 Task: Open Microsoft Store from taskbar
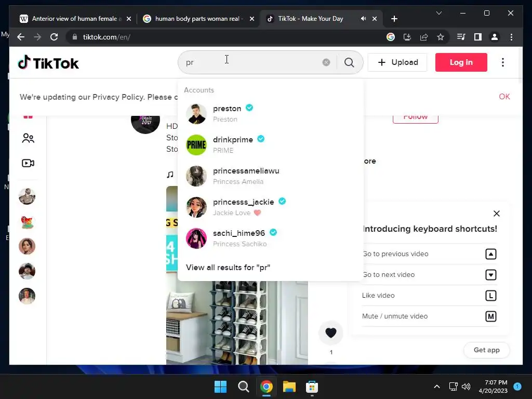(x=312, y=387)
